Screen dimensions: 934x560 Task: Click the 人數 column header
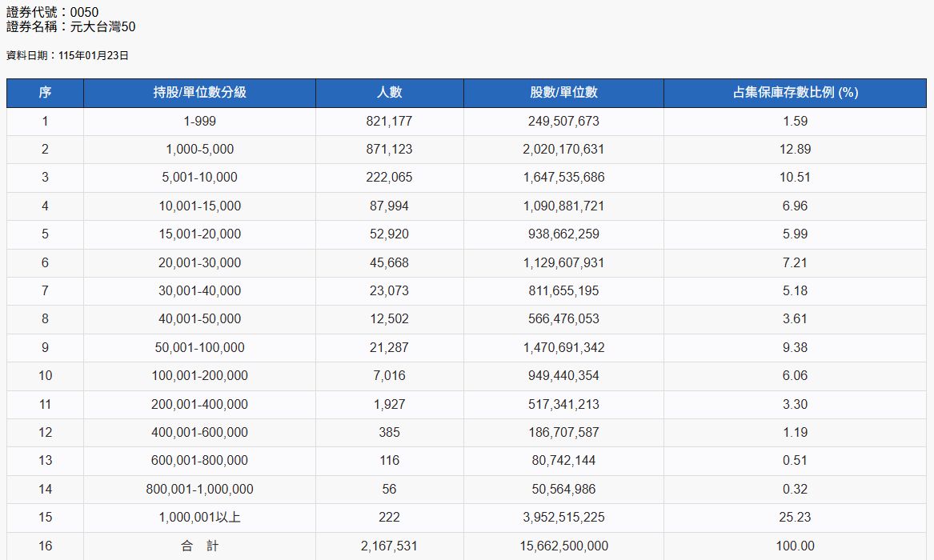click(x=389, y=93)
